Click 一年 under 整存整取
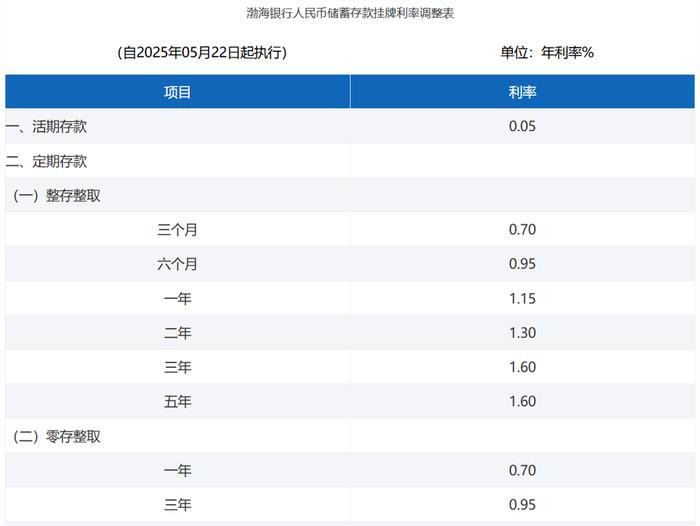 coord(177,298)
